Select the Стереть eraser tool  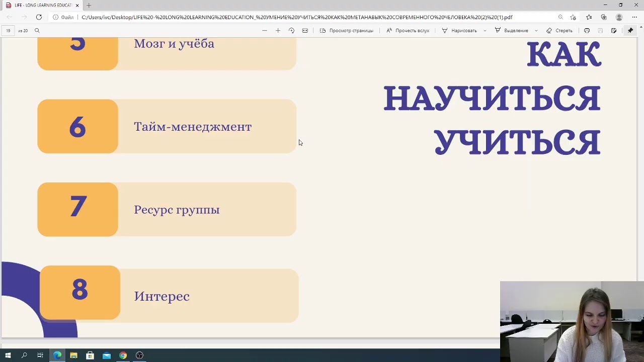(559, 31)
